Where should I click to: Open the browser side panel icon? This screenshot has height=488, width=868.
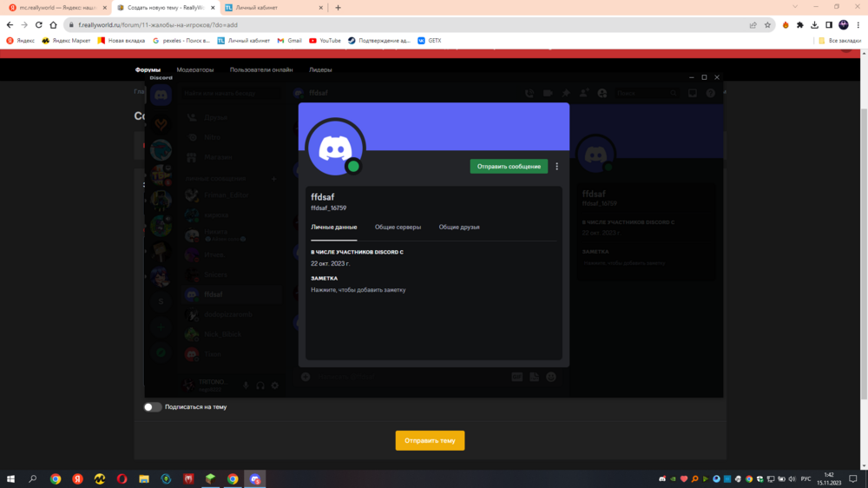pyautogui.click(x=829, y=25)
